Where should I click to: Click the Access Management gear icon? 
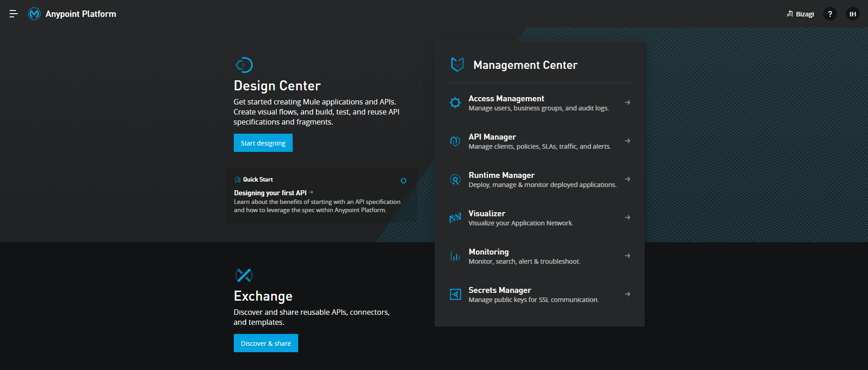[x=455, y=103]
